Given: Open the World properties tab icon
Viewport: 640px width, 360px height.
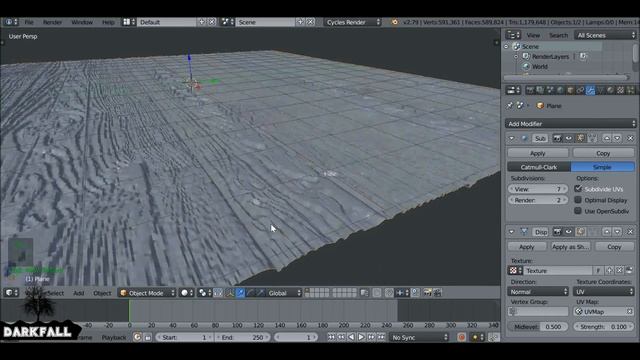Looking at the screenshot, I should tap(560, 90).
